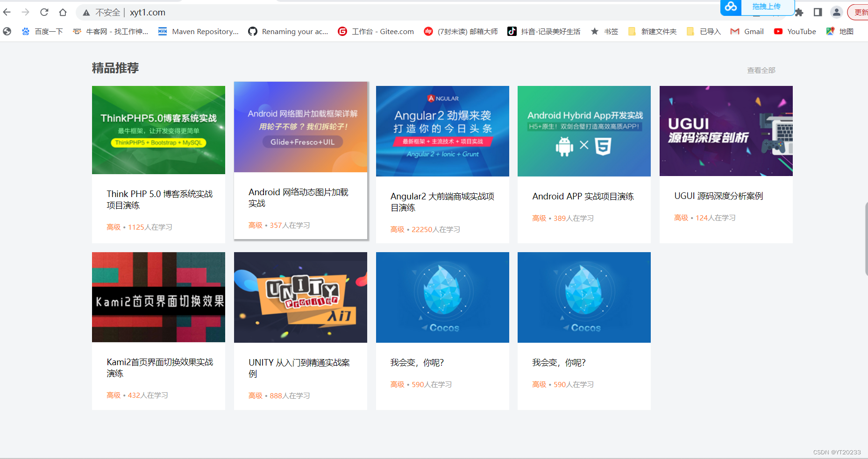Open the Angular2 劲爆来袭 course thumbnail
868x459 pixels.
442,131
